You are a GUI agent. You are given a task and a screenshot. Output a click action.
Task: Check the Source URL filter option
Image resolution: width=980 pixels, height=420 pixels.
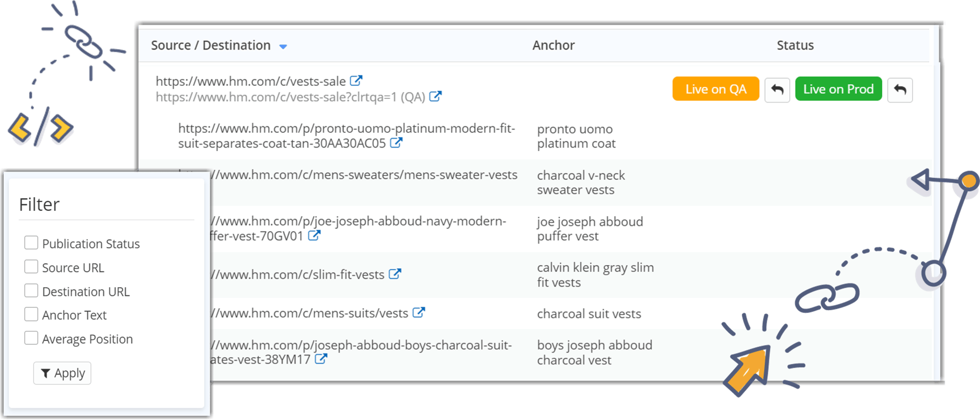tap(31, 266)
